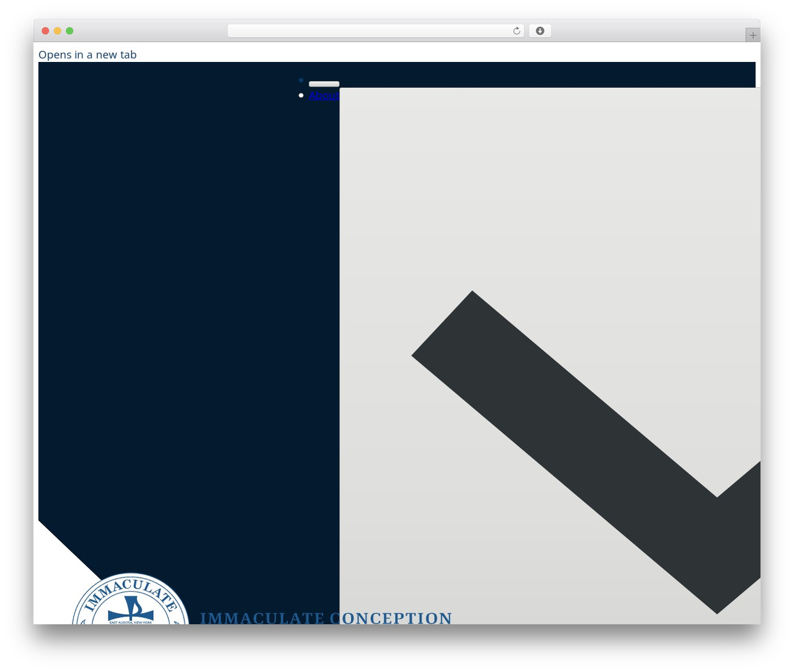Click the oversized dark chevron graphic
Viewport: 794px width, 672px height.
click(586, 453)
